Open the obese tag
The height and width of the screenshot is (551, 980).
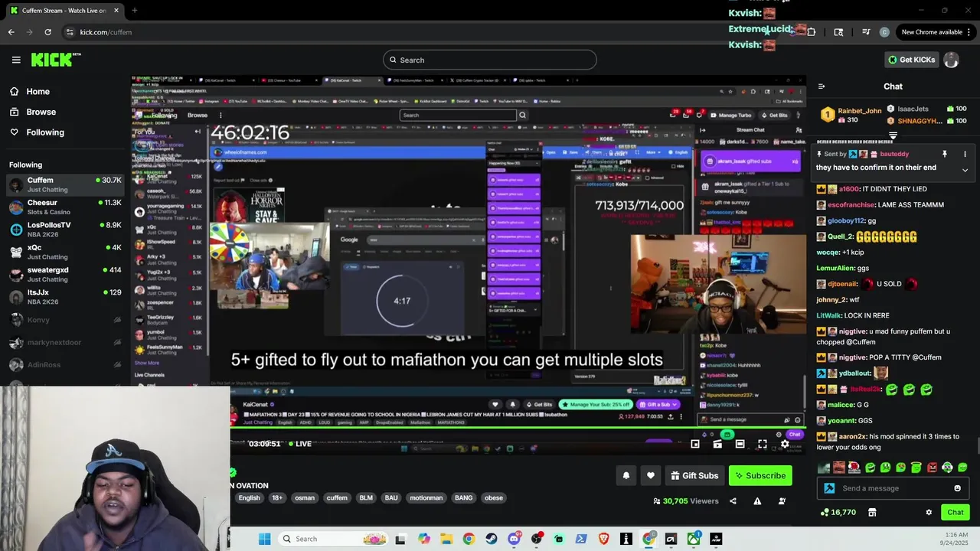pyautogui.click(x=494, y=497)
